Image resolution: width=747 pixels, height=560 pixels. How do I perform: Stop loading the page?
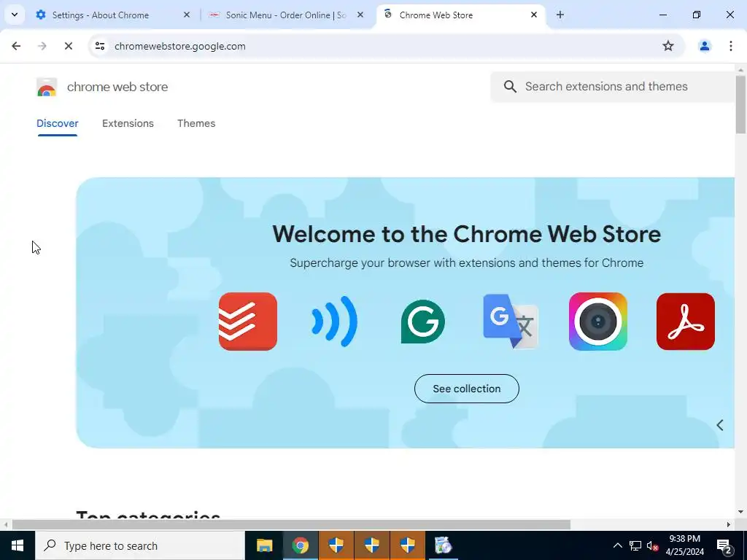click(x=68, y=46)
